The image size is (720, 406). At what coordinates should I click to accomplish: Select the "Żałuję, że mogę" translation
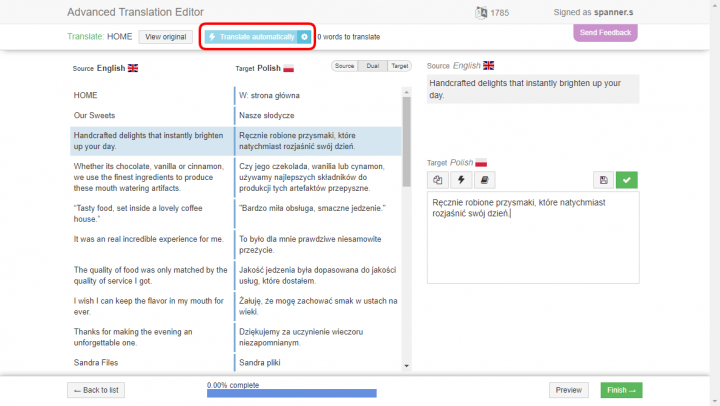coord(318,306)
